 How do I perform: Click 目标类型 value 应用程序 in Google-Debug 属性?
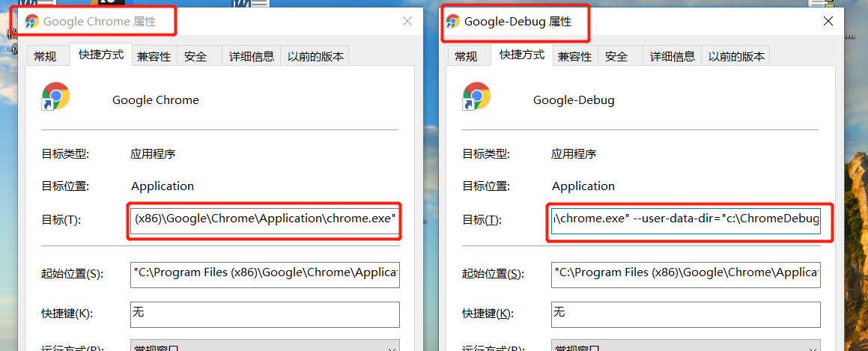tap(574, 153)
